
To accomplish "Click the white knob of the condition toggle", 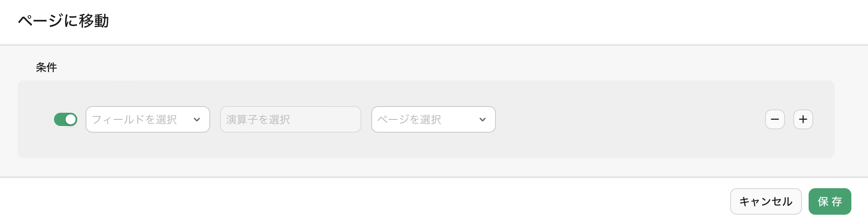I will tap(71, 119).
